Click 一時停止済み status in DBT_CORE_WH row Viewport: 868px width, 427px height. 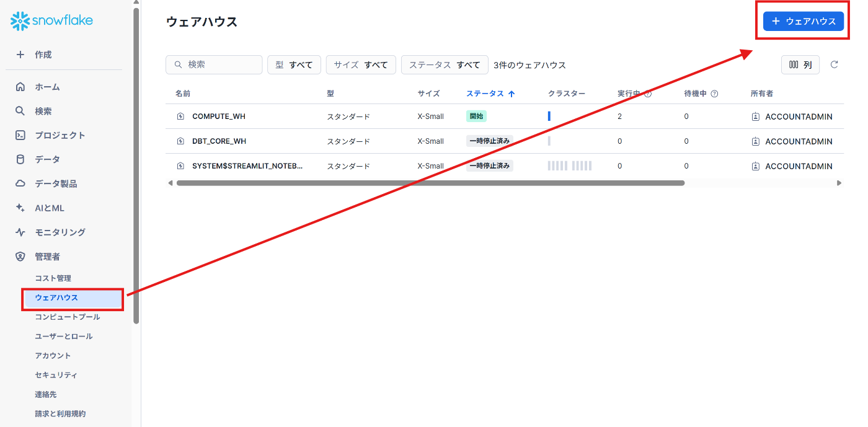click(x=490, y=141)
